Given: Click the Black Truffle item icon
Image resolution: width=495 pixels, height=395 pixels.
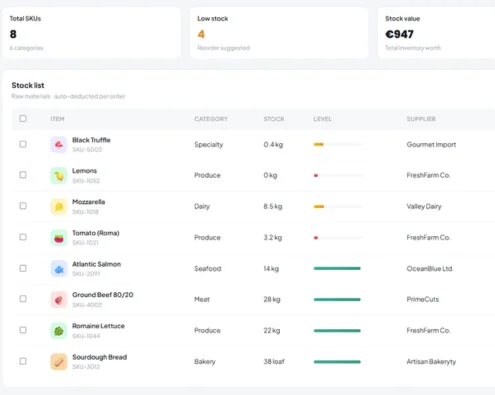Looking at the screenshot, I should [59, 145].
